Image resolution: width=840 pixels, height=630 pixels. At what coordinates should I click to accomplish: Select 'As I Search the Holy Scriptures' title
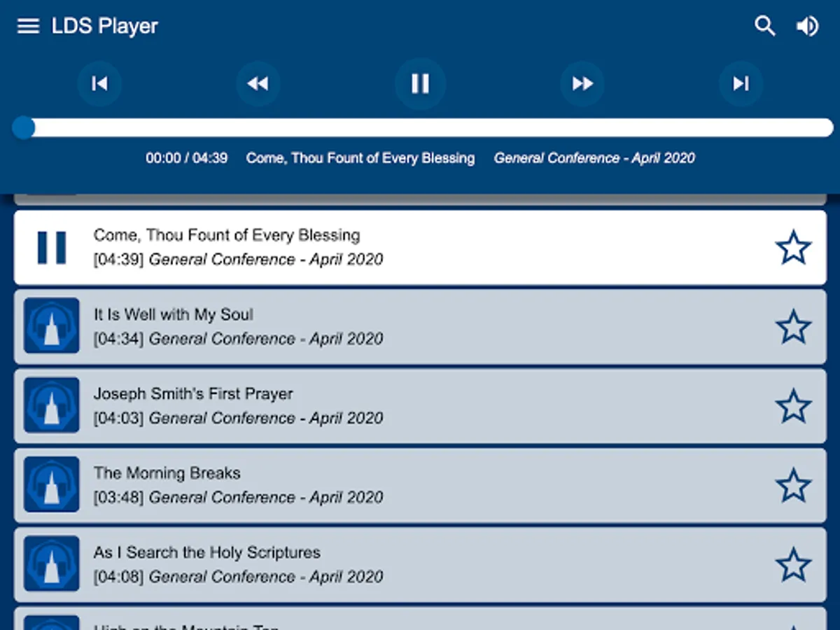coord(207,553)
